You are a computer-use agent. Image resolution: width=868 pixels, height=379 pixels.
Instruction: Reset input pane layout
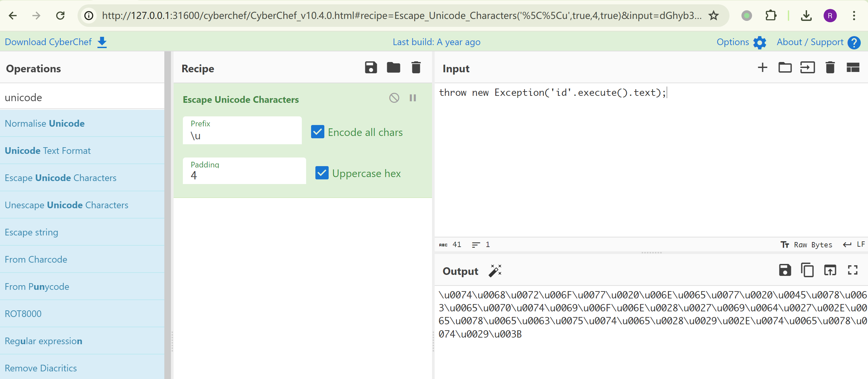[x=852, y=68]
